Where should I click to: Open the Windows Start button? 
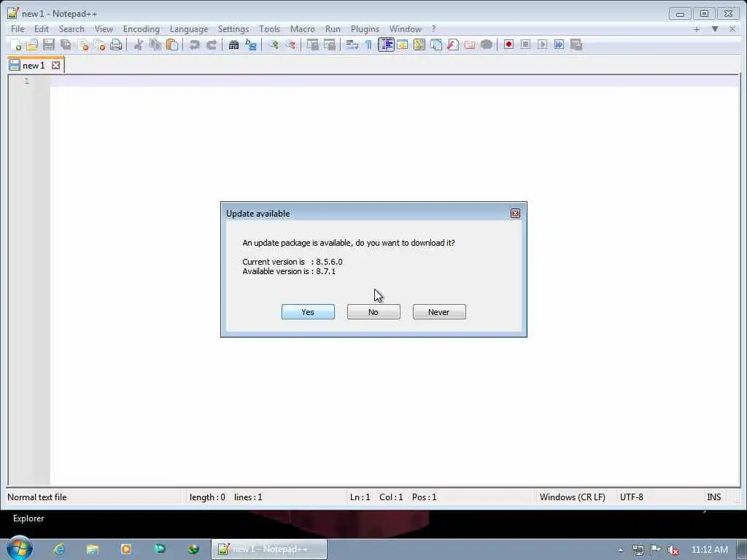[x=19, y=548]
